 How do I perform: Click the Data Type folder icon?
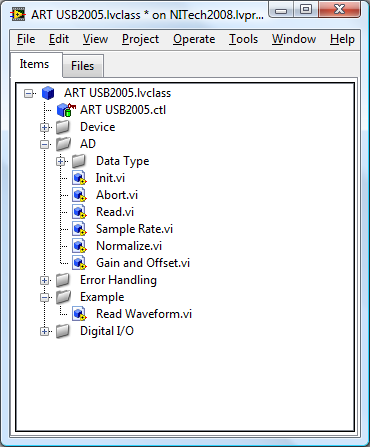[79, 161]
